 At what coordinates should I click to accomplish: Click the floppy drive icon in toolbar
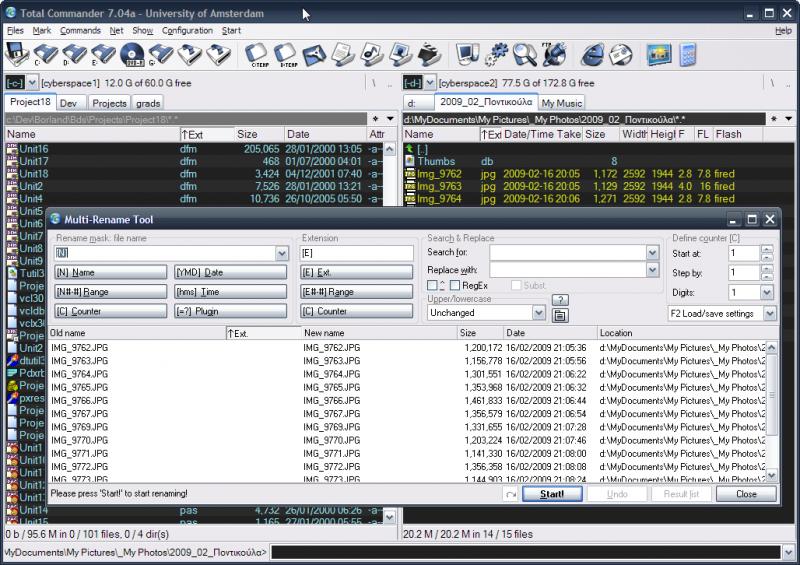click(x=17, y=55)
